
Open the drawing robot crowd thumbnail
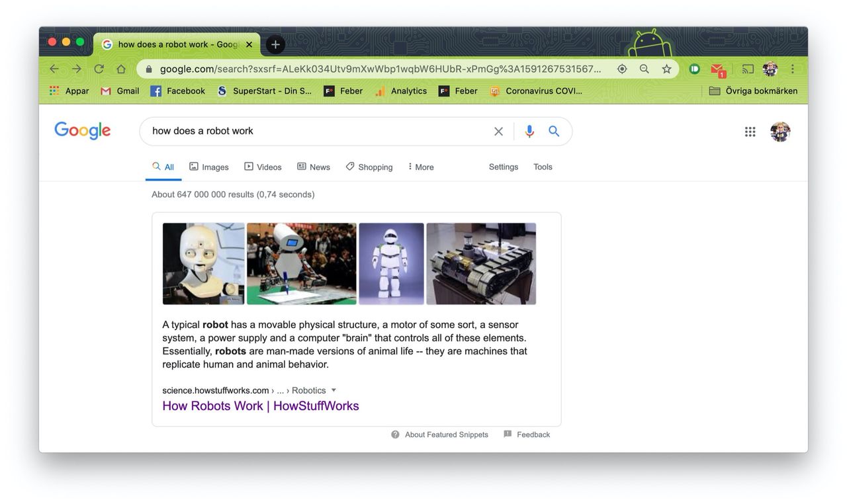pyautogui.click(x=302, y=264)
